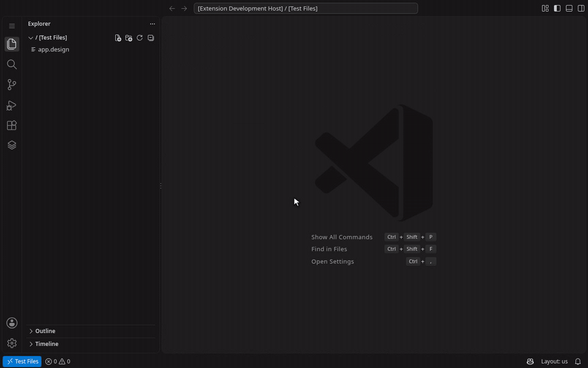The width and height of the screenshot is (588, 368).
Task: Click the Open Settings label
Action: pyautogui.click(x=332, y=261)
